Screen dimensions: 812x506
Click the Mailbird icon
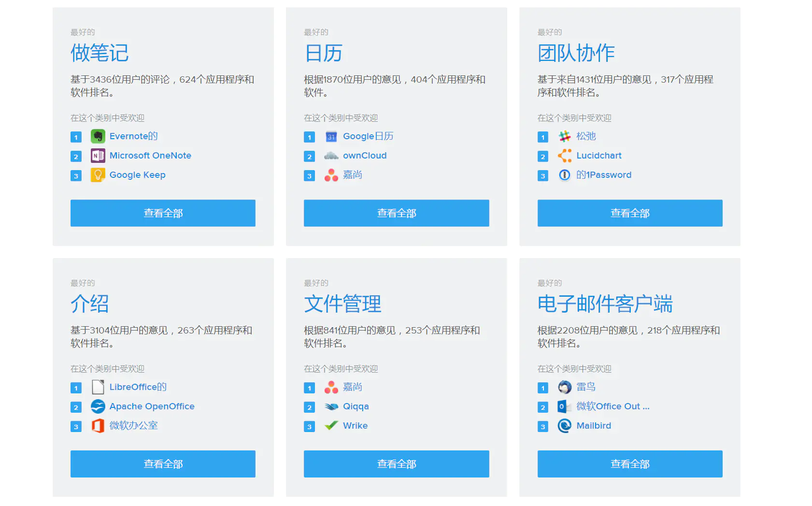(565, 426)
